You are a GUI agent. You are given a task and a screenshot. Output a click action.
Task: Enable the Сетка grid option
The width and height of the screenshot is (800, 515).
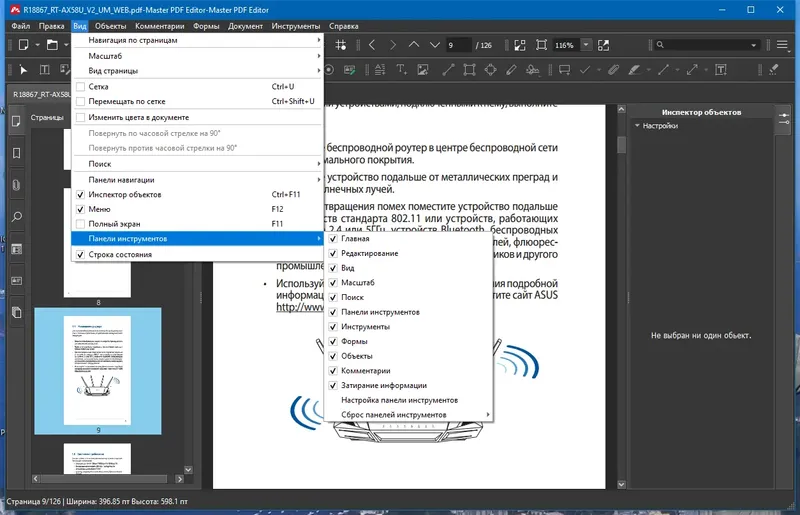click(x=80, y=87)
